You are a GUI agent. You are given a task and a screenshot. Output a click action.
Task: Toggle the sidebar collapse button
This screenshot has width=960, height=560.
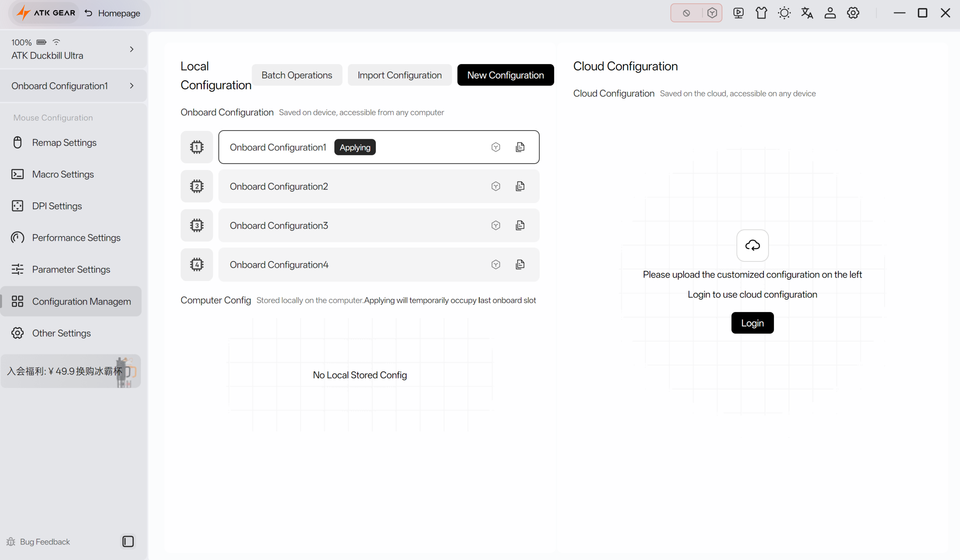(128, 541)
